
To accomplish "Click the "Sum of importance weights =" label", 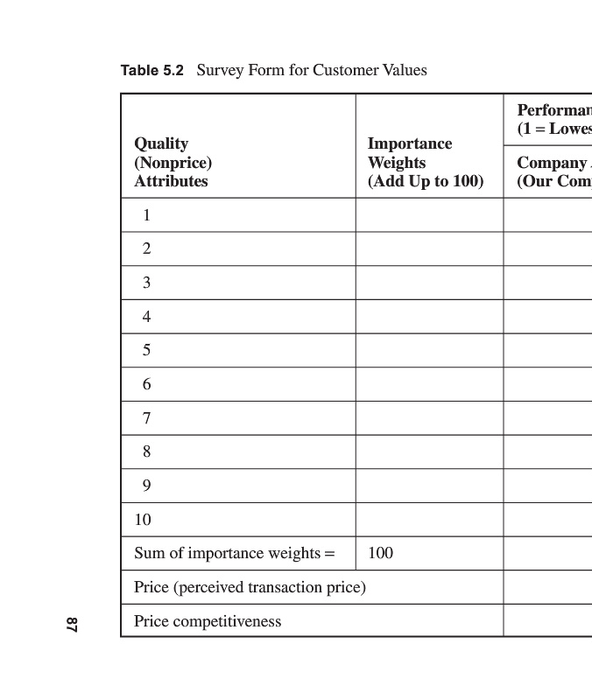I will [x=234, y=554].
